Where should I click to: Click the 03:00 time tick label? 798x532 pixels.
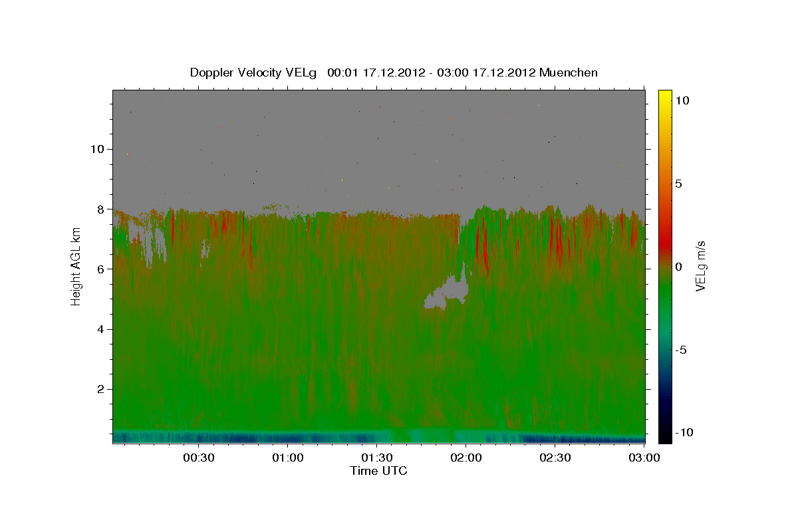[x=644, y=458]
